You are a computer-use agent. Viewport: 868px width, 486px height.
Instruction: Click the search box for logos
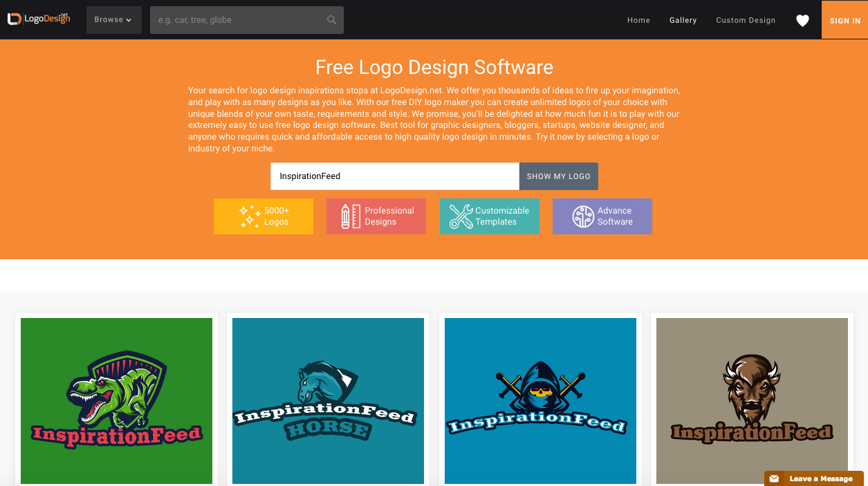242,19
